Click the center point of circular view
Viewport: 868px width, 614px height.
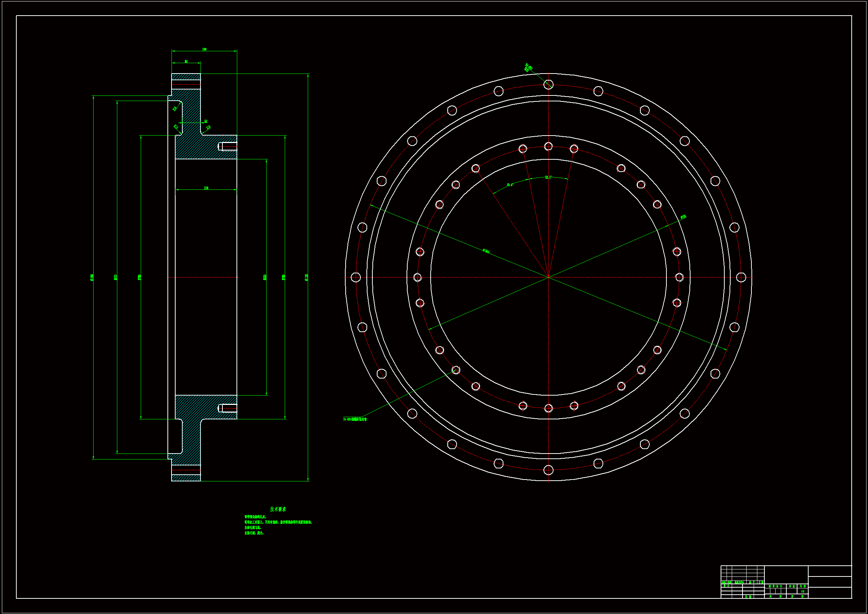pos(548,277)
